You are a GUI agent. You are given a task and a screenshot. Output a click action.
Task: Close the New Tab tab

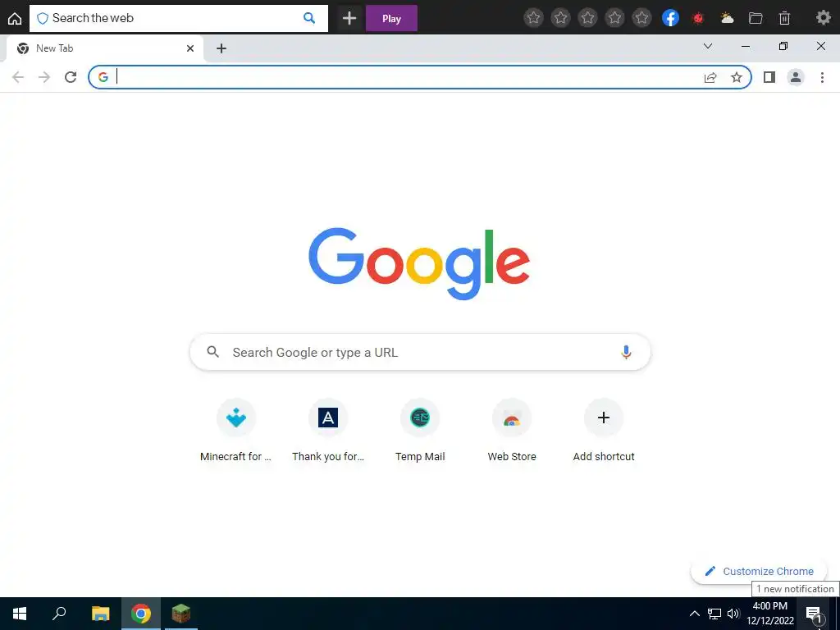tap(189, 48)
